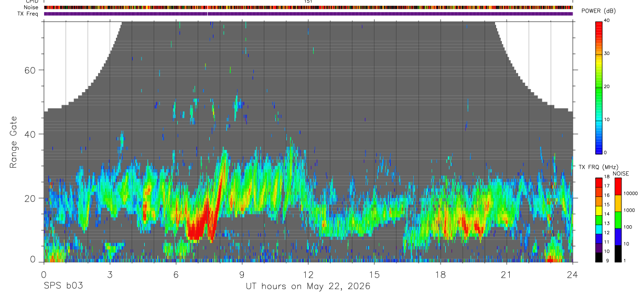This screenshot has width=644, height=297.
Task: Click the 18 hour tick label
Action: pos(441,274)
